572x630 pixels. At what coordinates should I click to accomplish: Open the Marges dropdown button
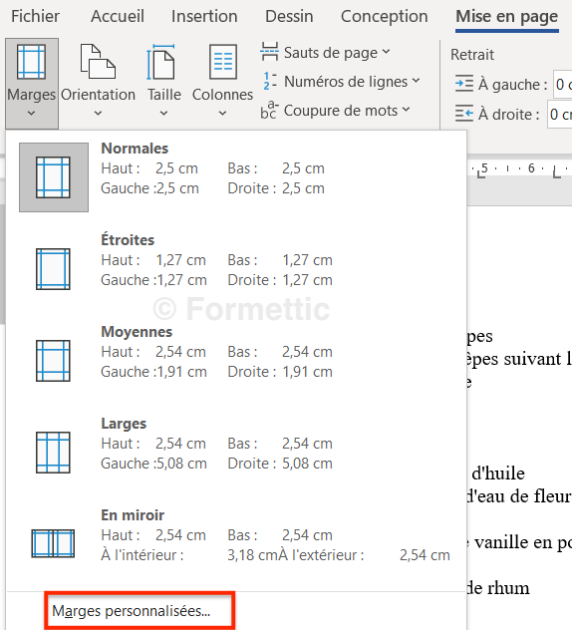tap(32, 83)
